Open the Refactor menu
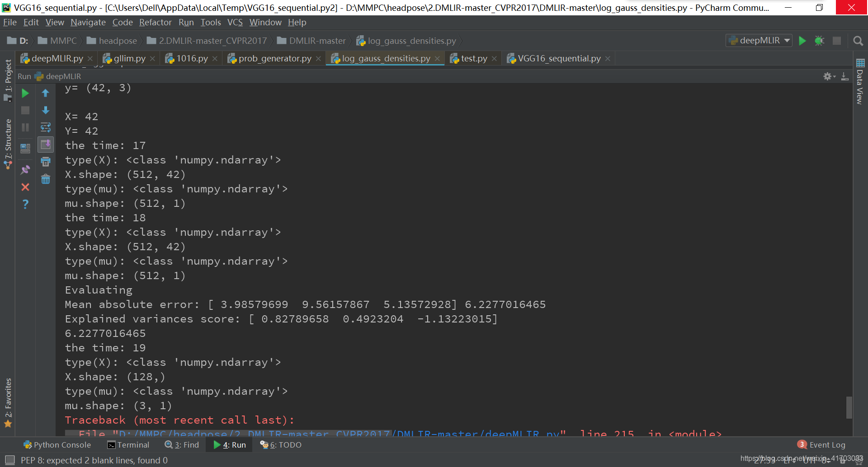The width and height of the screenshot is (868, 467). (155, 22)
